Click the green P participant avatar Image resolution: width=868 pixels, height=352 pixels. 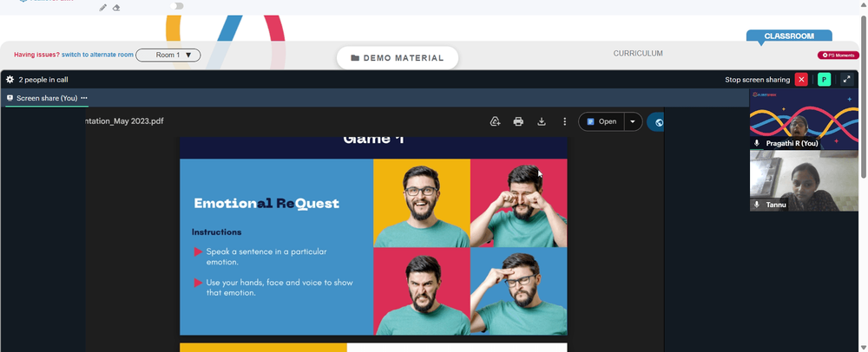tap(825, 80)
